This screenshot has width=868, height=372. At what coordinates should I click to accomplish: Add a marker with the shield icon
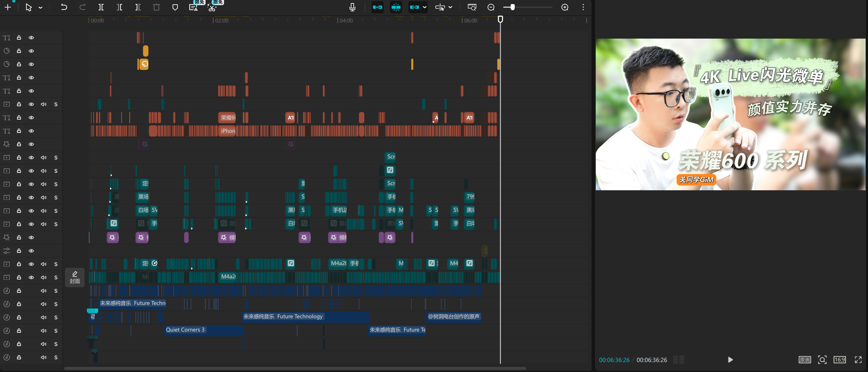click(x=175, y=7)
